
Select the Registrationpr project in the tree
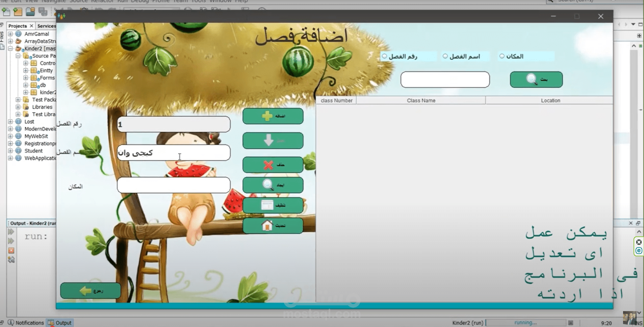(40, 144)
